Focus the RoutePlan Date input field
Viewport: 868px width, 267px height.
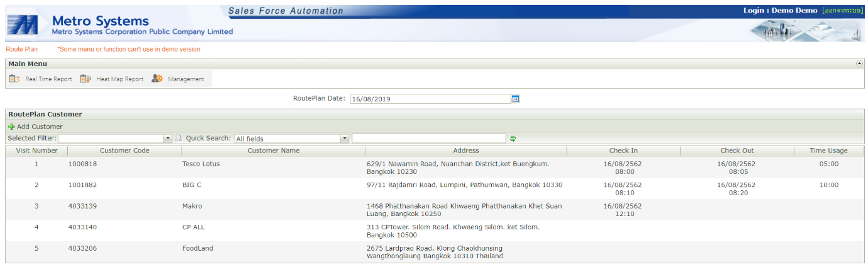[x=430, y=99]
